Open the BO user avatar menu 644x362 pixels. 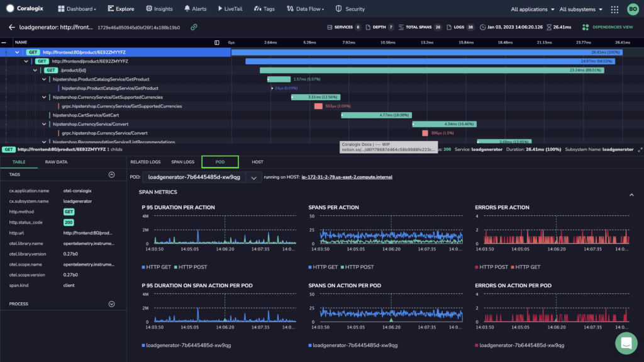(633, 9)
